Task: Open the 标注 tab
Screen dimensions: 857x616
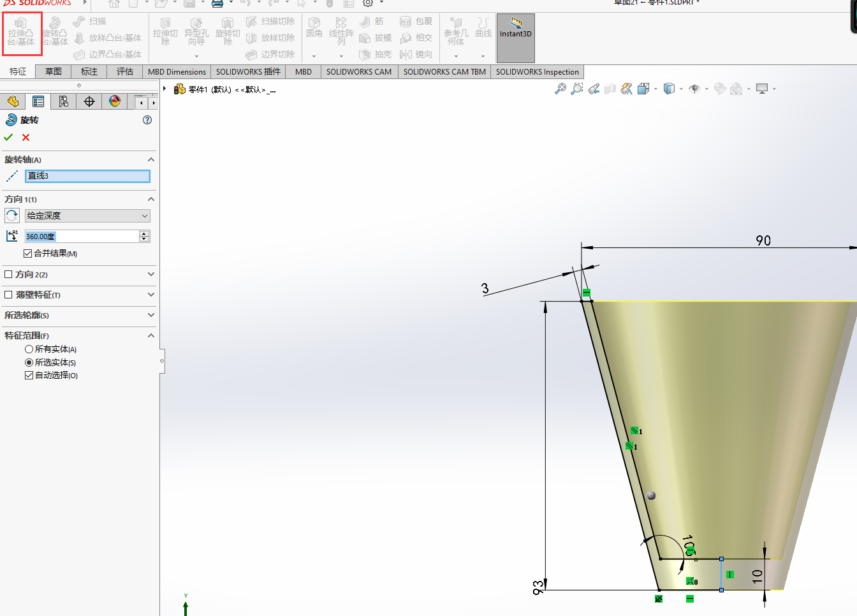Action: coord(89,72)
